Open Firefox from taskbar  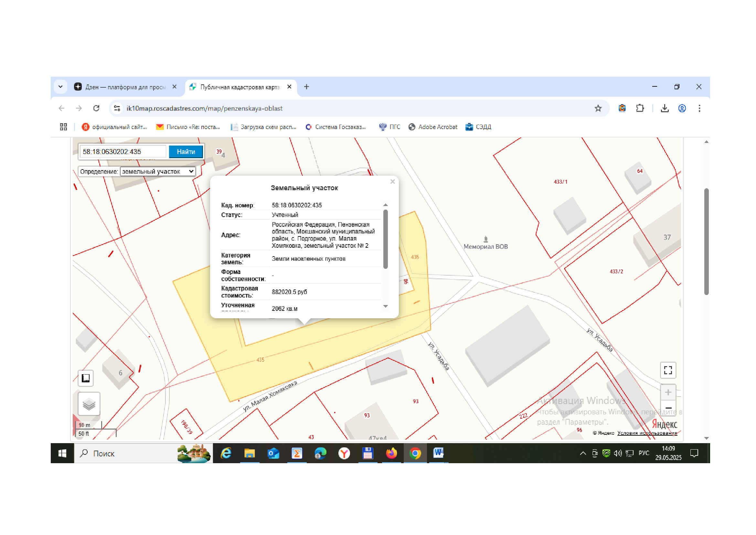[x=391, y=453]
